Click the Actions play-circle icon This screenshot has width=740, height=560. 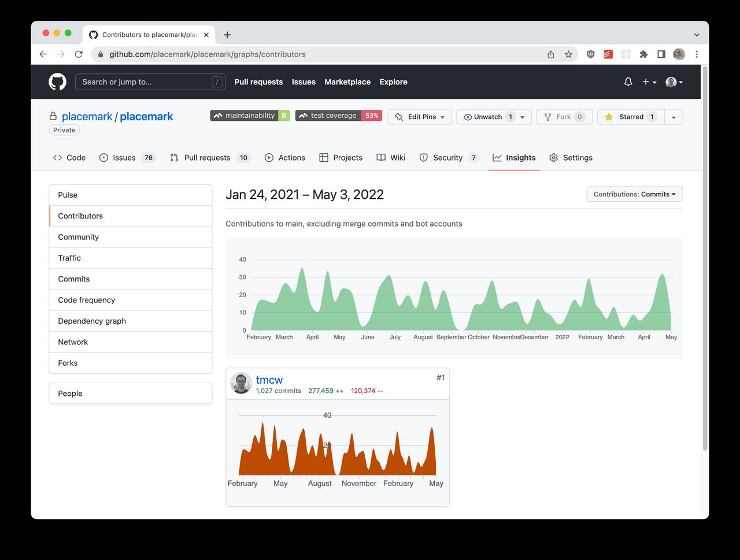click(x=268, y=157)
